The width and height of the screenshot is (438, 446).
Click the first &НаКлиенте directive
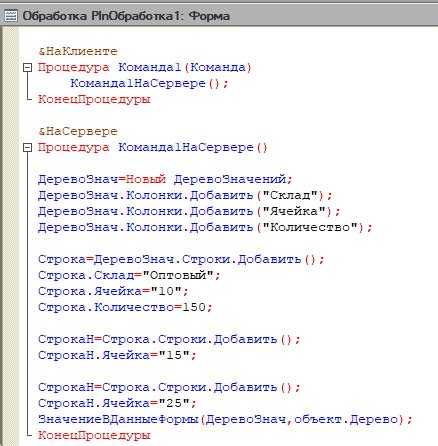[x=78, y=51]
